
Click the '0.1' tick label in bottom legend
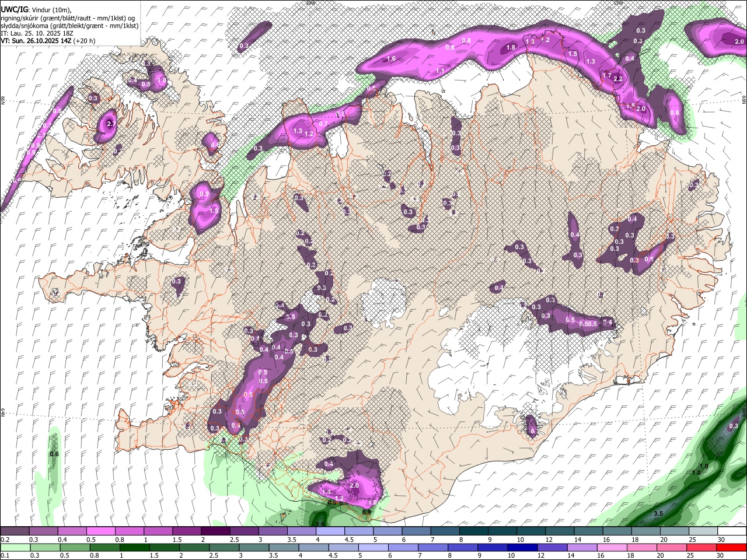[x=5, y=555]
